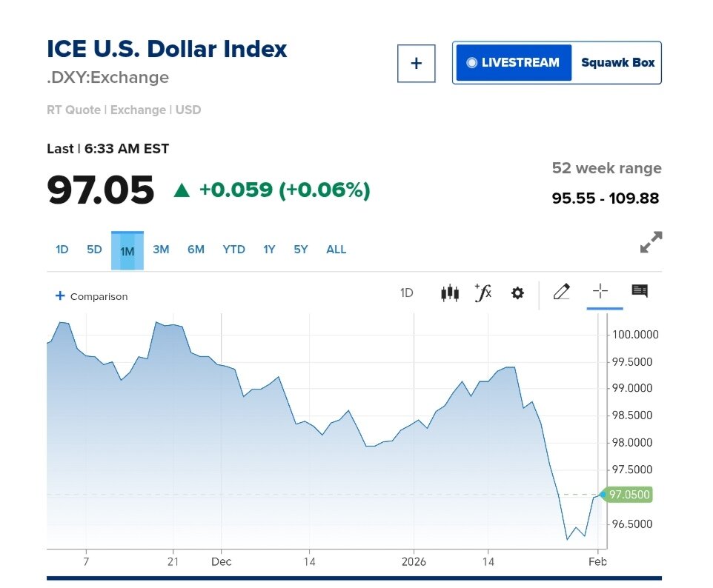The height and width of the screenshot is (588, 713).
Task: Select the pencil drawing tool
Action: click(x=561, y=292)
